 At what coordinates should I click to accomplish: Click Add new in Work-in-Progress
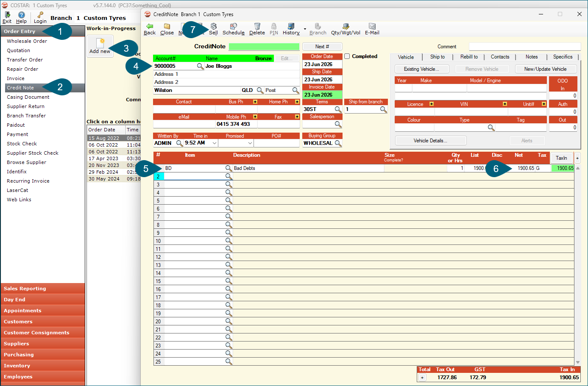click(100, 46)
